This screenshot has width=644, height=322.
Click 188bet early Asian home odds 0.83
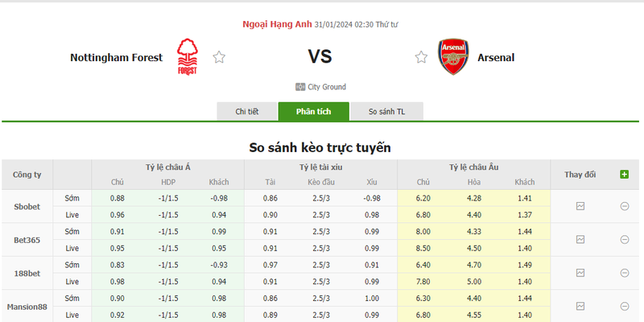point(118,265)
